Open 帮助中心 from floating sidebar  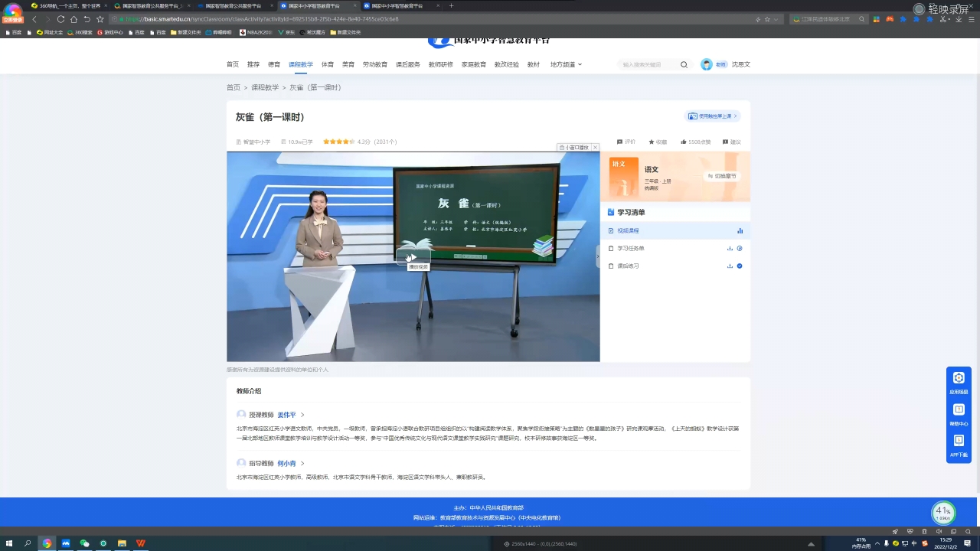point(959,414)
